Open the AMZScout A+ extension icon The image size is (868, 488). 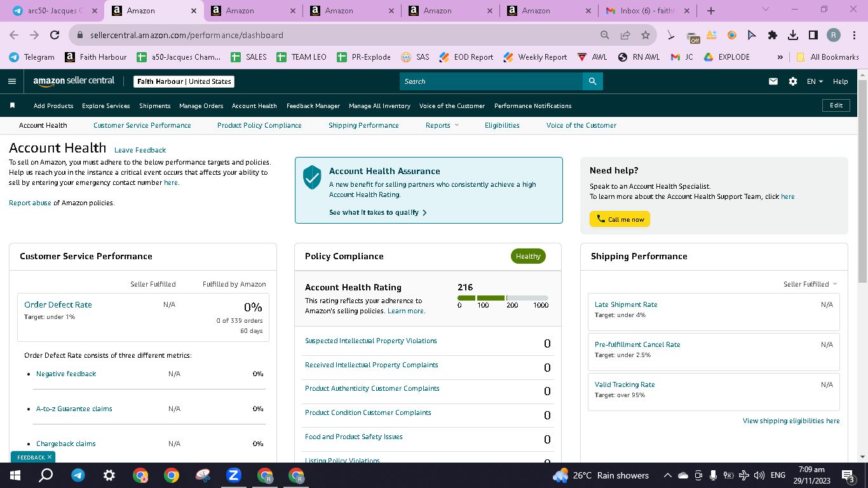tap(712, 35)
